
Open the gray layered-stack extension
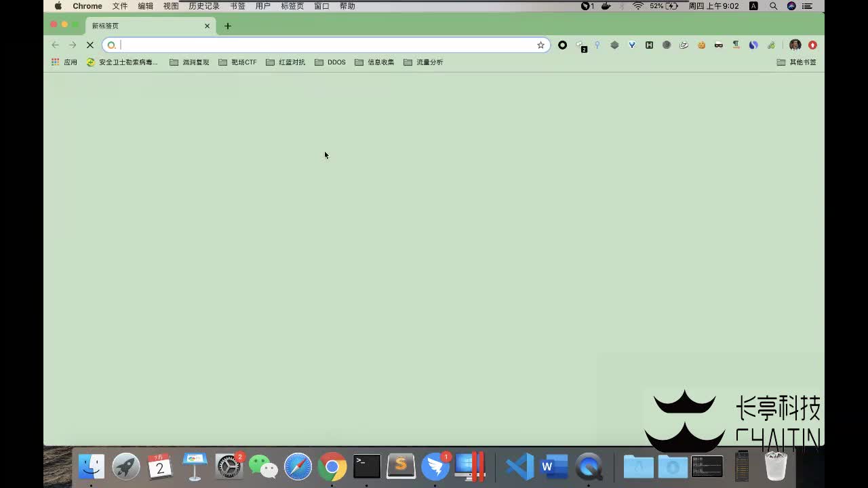614,45
